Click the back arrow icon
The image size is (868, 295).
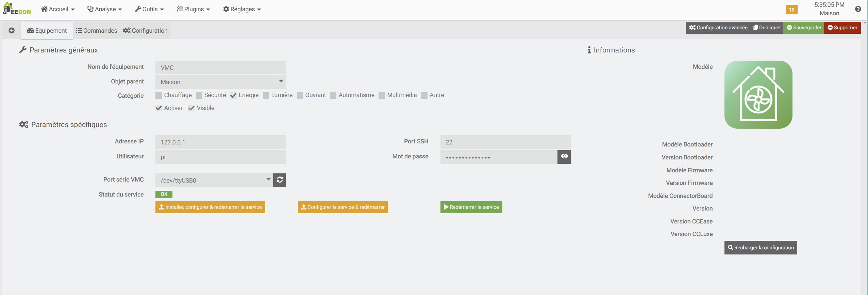12,31
